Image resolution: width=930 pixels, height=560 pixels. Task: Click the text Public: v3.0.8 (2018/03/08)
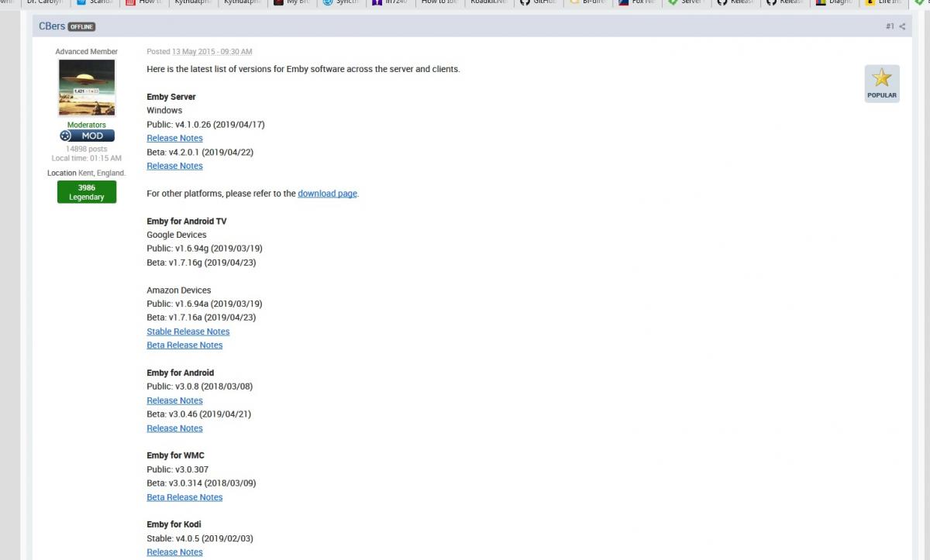point(200,387)
